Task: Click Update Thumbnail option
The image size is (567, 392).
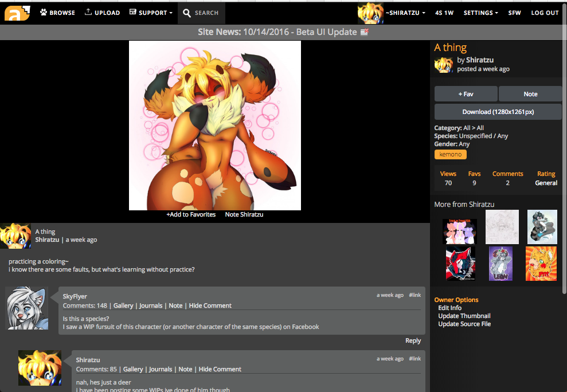Action: 464,316
